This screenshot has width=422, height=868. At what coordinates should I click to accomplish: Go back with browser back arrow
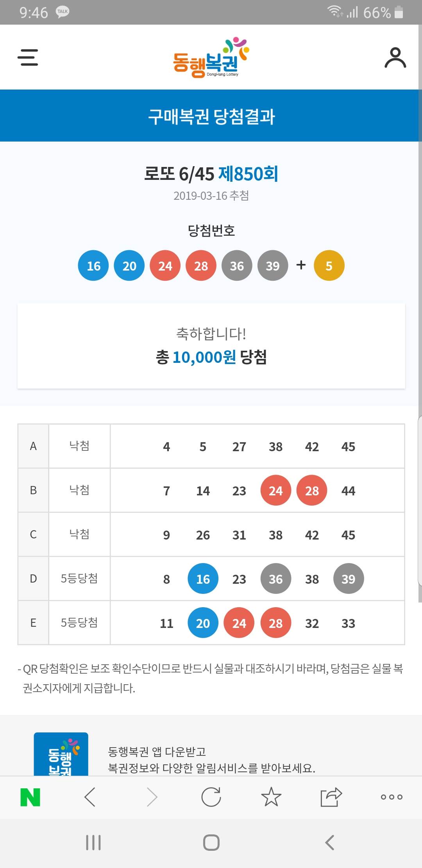[x=90, y=797]
